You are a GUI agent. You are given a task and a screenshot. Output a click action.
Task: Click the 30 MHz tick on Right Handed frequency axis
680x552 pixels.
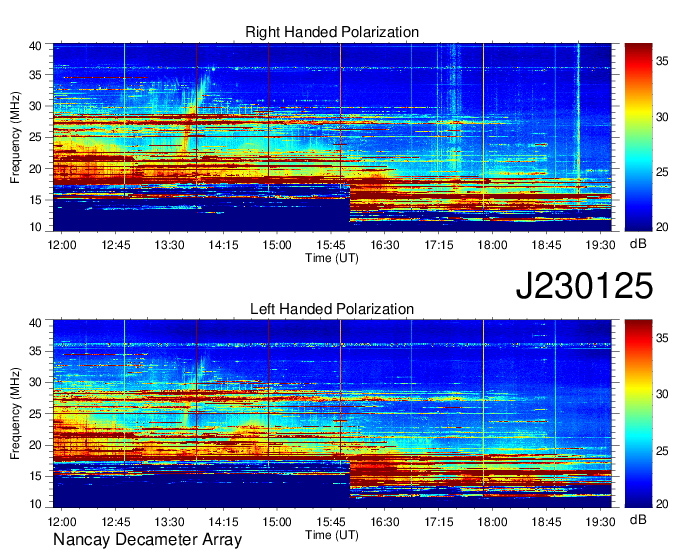[x=35, y=106]
